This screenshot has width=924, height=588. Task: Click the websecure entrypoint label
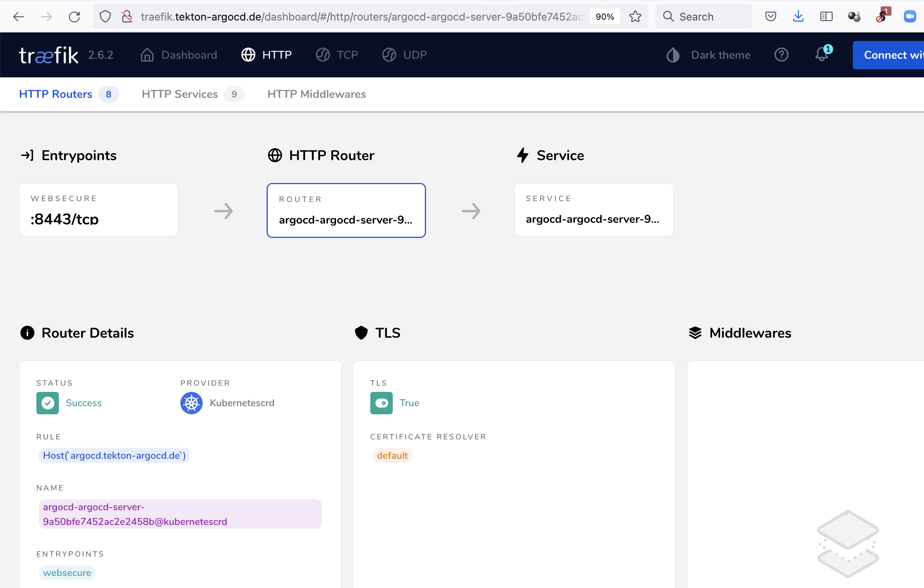(x=67, y=573)
